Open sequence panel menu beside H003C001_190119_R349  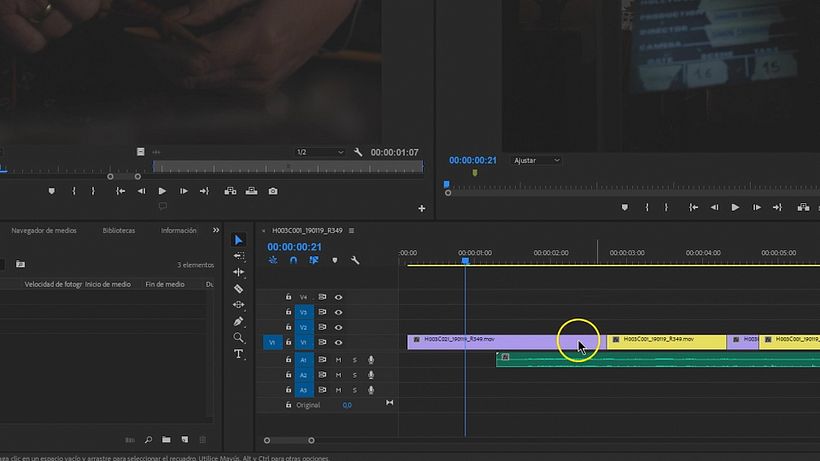click(x=351, y=230)
